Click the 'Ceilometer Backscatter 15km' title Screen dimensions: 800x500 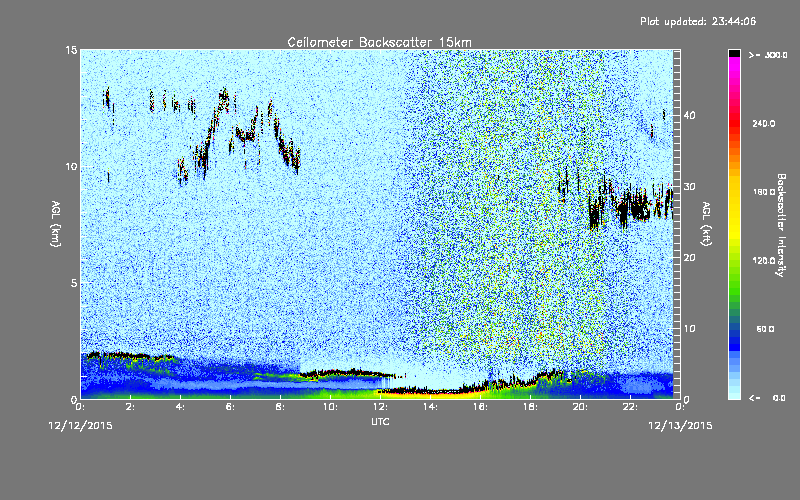[379, 42]
